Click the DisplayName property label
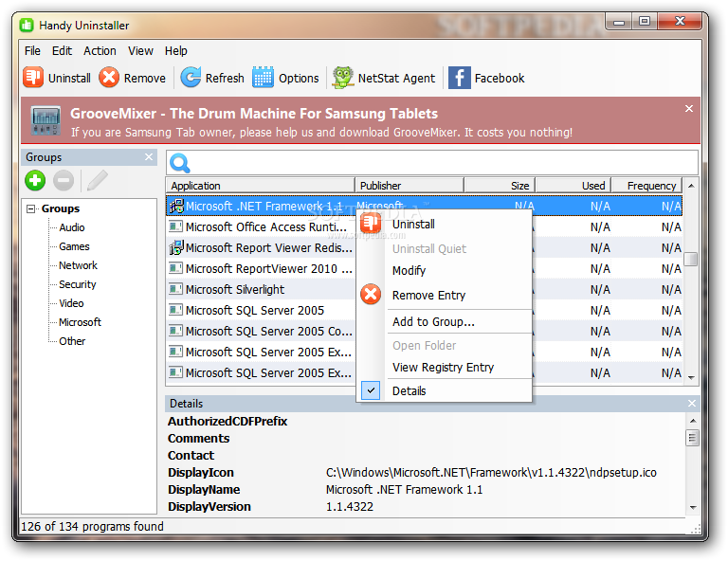 pyautogui.click(x=204, y=490)
